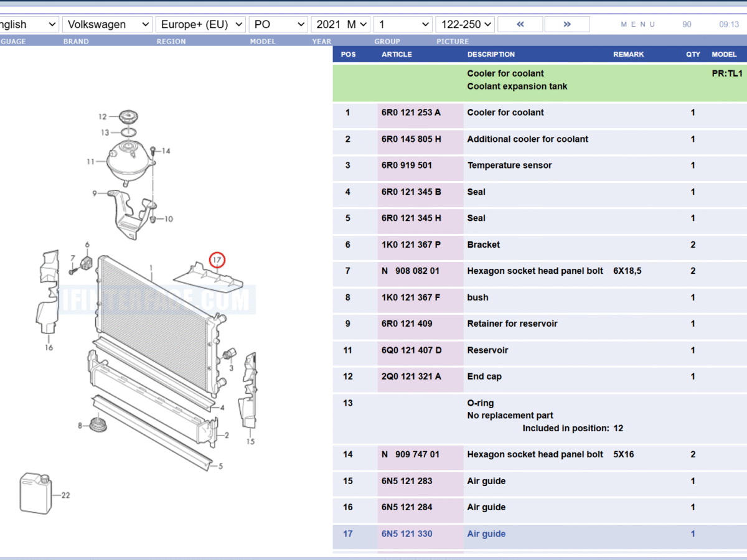Select article 6R0 121 345 H

(411, 218)
